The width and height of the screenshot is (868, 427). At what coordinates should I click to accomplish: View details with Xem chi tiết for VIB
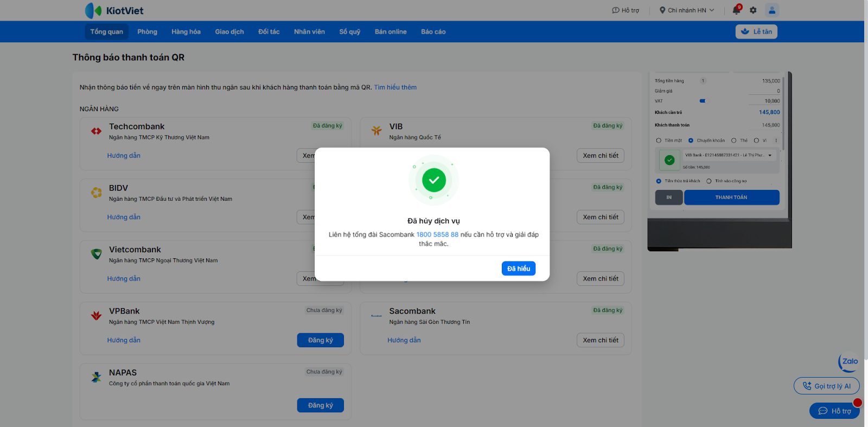click(x=601, y=156)
